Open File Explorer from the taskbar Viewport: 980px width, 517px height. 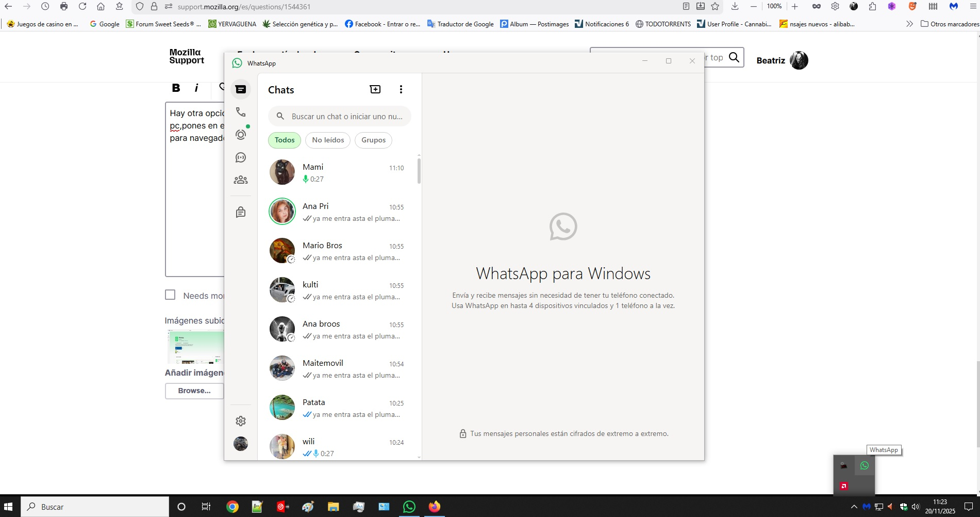(x=334, y=507)
